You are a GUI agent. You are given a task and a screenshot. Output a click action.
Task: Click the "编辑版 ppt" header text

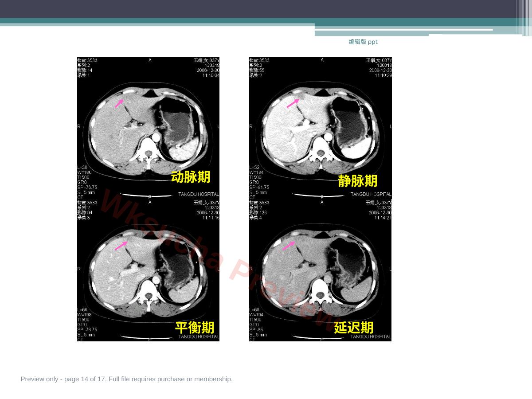pos(363,42)
